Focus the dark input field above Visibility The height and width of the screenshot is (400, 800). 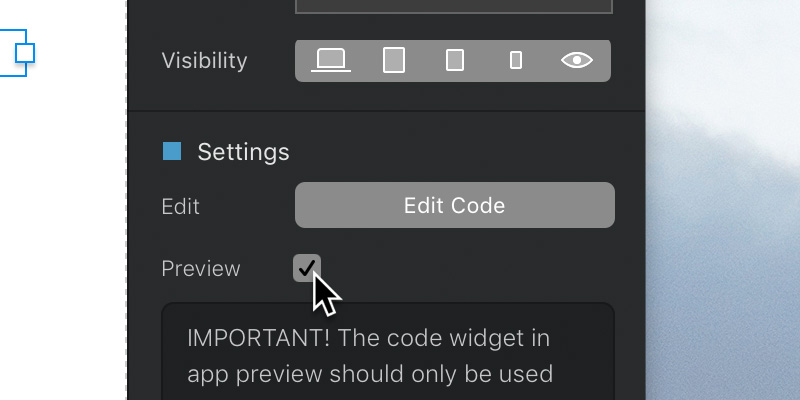454,6
